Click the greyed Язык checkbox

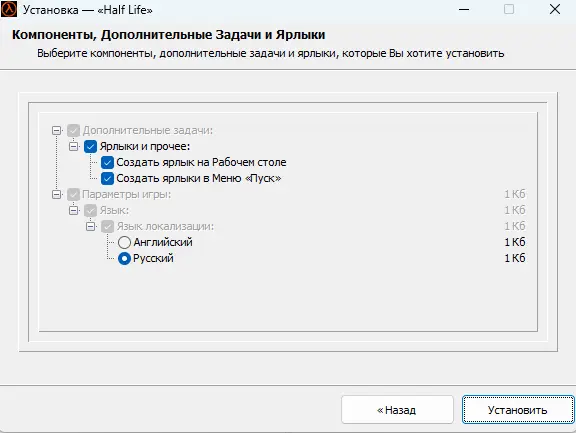click(x=90, y=210)
